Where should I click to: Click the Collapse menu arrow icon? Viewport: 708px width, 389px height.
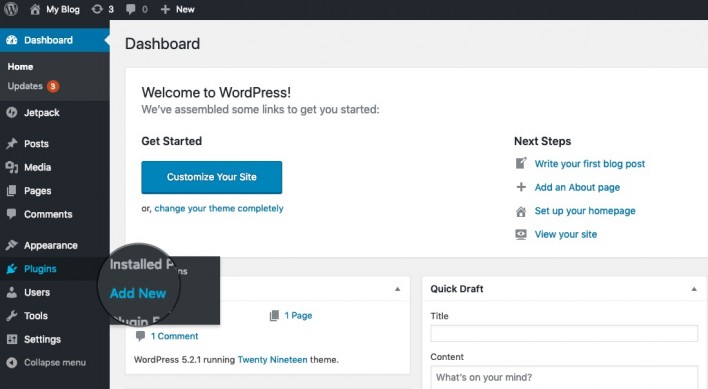click(12, 362)
